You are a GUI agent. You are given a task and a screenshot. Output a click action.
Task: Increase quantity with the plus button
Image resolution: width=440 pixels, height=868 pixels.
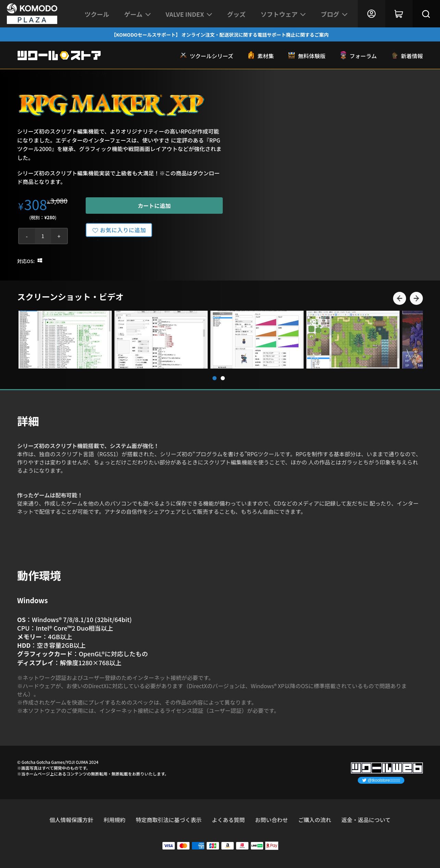click(x=59, y=236)
